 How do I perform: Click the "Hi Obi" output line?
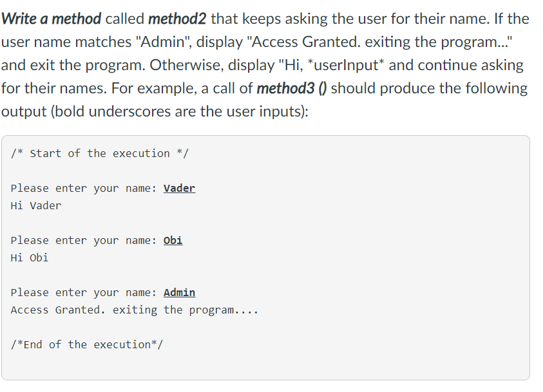[30, 258]
